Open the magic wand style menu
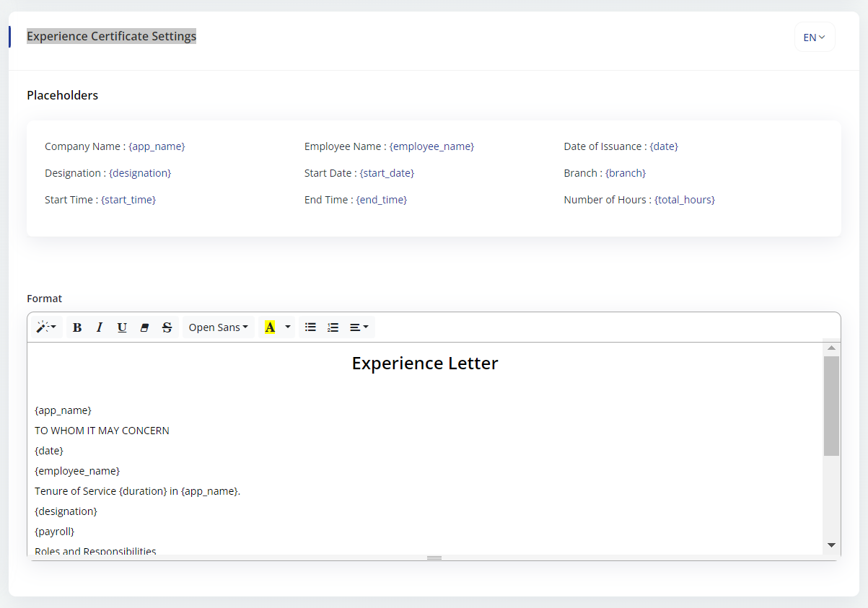Screen dimensions: 868x608 pyautogui.click(x=46, y=327)
